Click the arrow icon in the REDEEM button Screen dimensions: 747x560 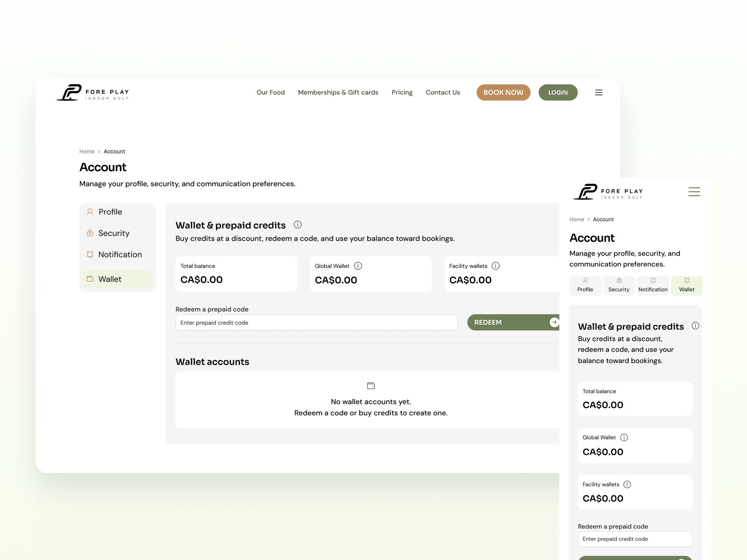(x=554, y=322)
